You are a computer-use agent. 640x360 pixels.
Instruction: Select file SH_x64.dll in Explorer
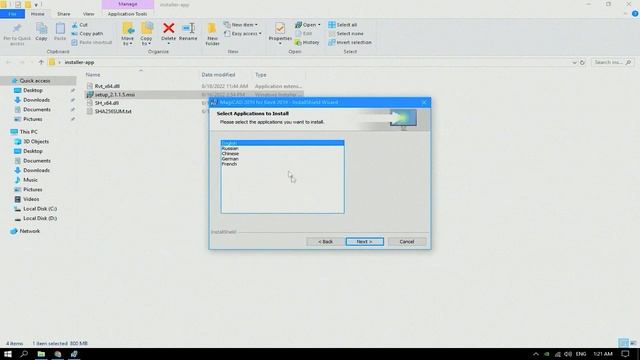pos(107,103)
